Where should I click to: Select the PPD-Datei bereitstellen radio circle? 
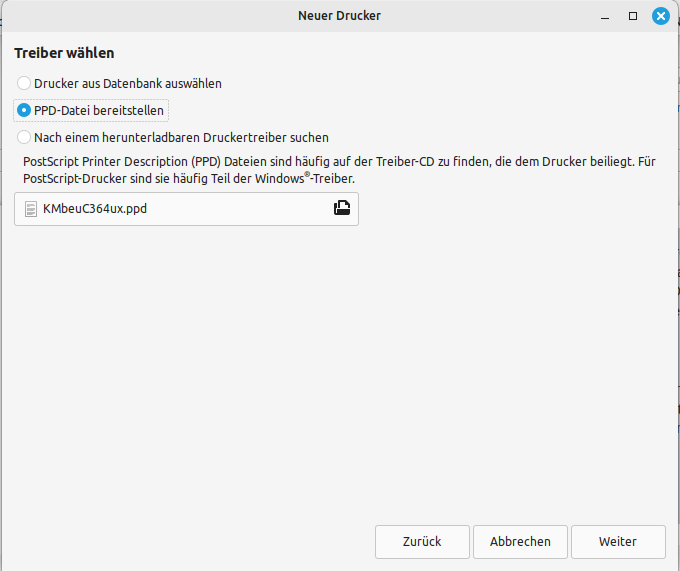pos(24,111)
